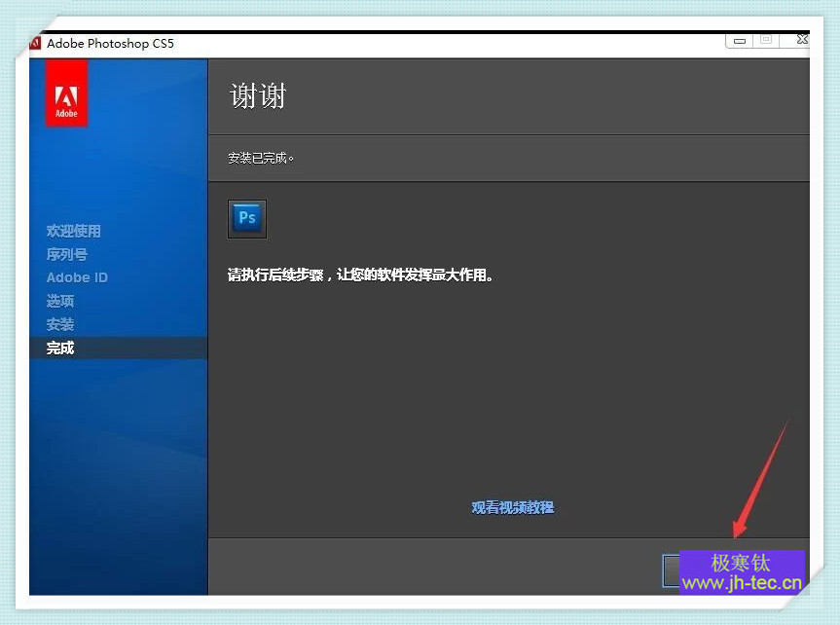840x625 pixels.
Task: Click the 序列号 step in sidebar
Action: tap(66, 254)
